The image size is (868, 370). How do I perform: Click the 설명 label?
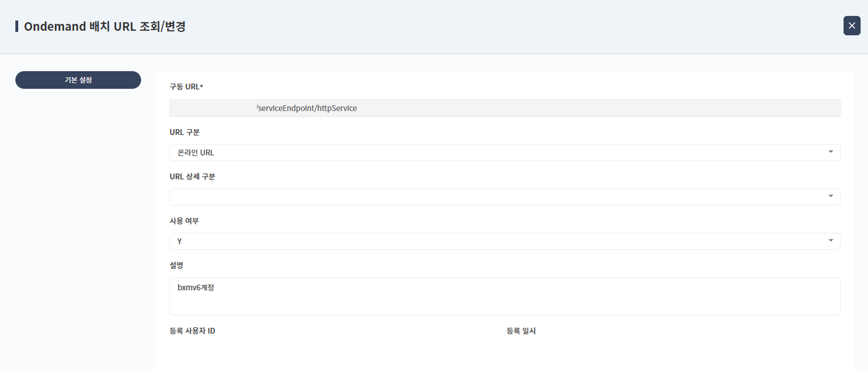[x=176, y=265]
